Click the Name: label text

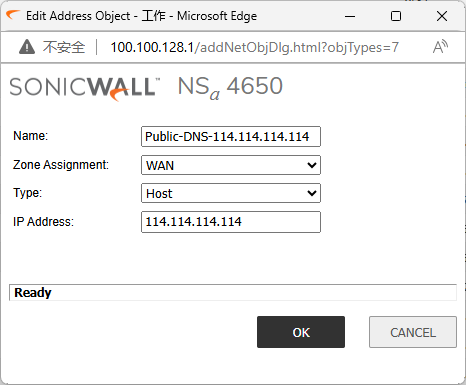(31, 136)
